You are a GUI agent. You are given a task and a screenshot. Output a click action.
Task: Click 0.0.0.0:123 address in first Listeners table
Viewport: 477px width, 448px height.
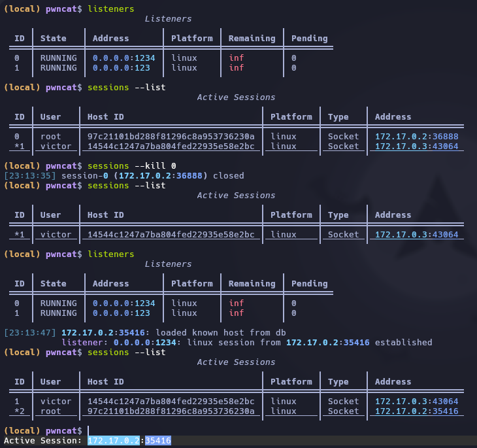pyautogui.click(x=121, y=68)
